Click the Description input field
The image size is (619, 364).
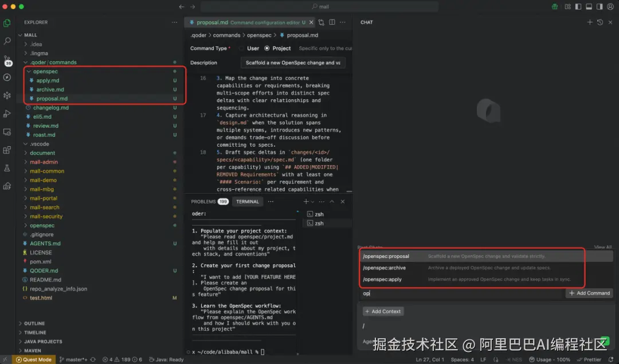pyautogui.click(x=293, y=63)
